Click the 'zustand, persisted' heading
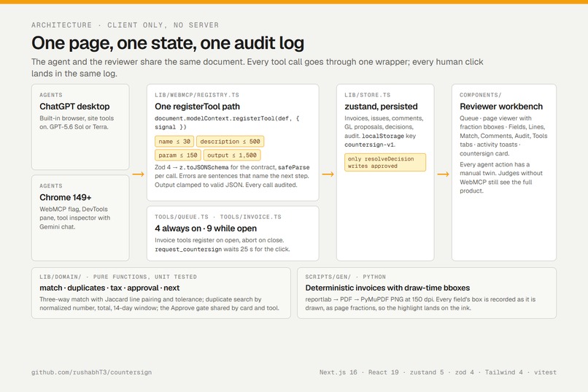Image resolution: width=588 pixels, height=392 pixels. pyautogui.click(x=381, y=107)
